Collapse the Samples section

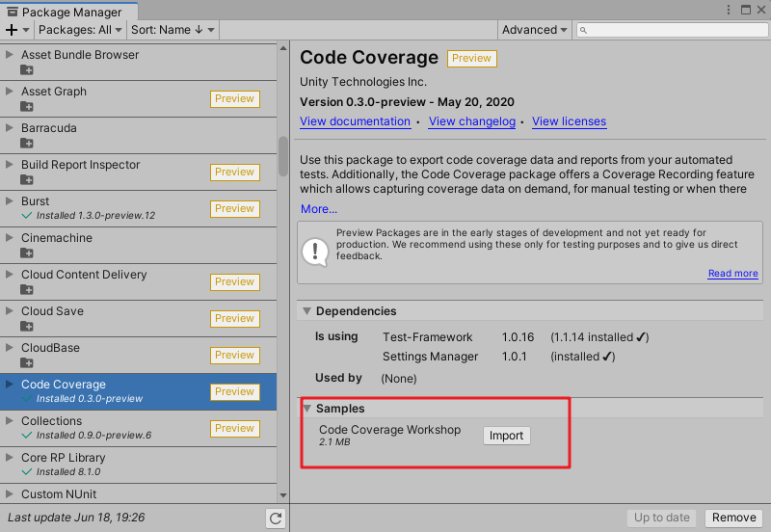[x=307, y=409]
